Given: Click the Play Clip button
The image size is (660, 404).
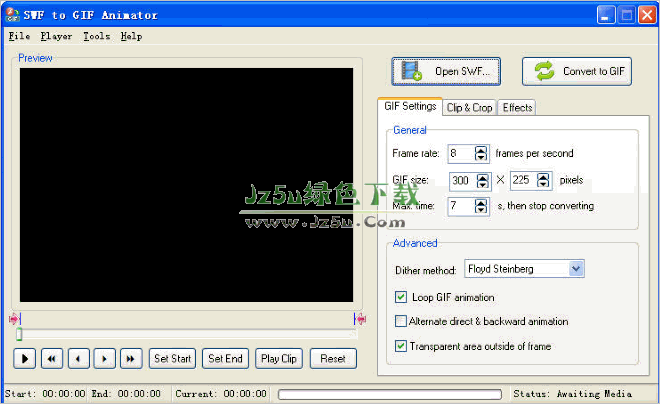Looking at the screenshot, I should (x=279, y=359).
